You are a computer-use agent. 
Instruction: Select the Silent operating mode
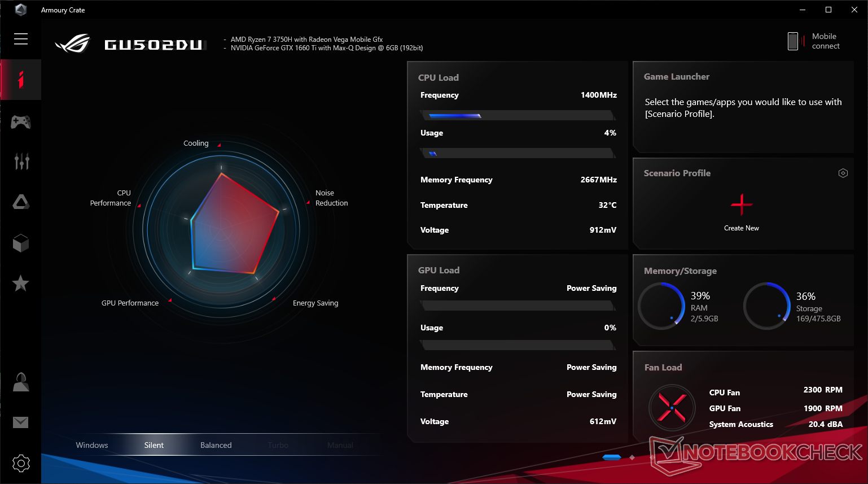(154, 445)
